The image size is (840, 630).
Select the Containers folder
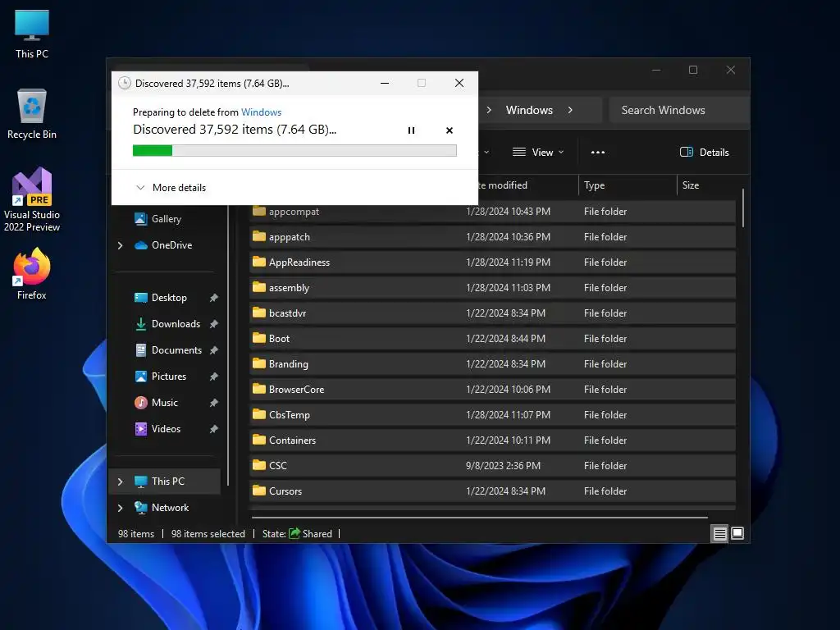[x=492, y=441]
